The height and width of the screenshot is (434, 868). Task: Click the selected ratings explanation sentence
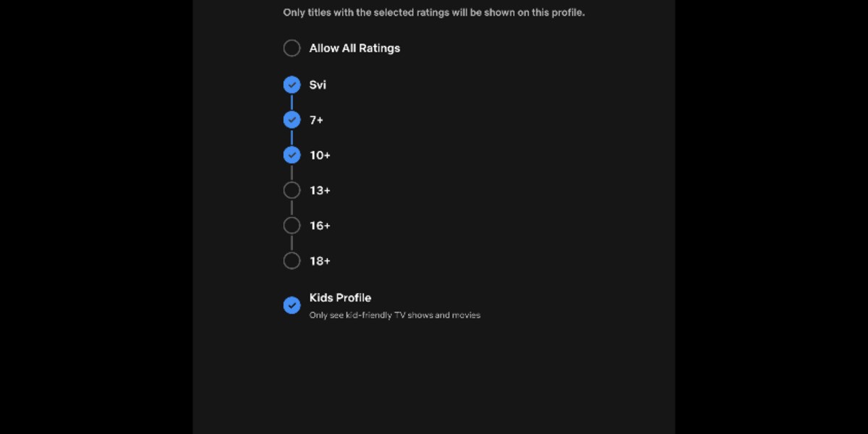[x=434, y=13]
